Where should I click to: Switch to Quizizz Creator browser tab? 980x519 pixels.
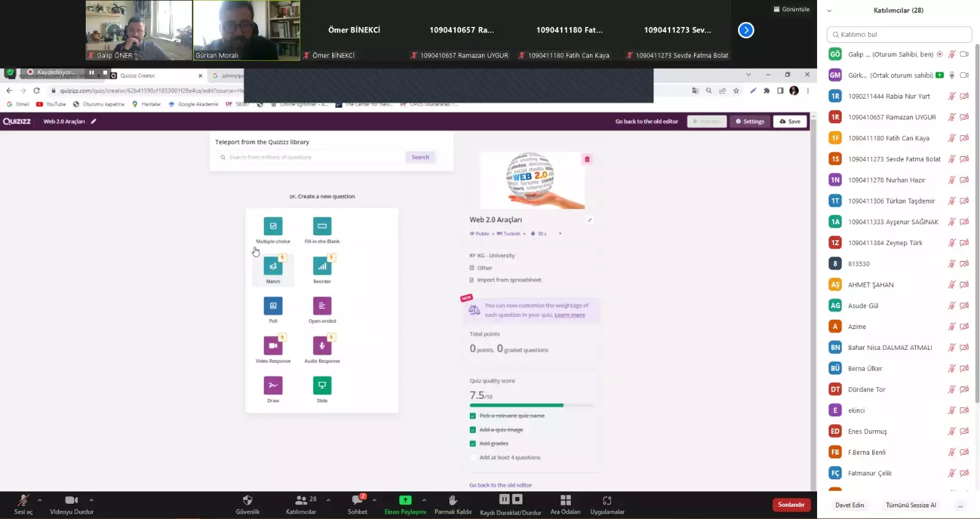click(x=157, y=75)
